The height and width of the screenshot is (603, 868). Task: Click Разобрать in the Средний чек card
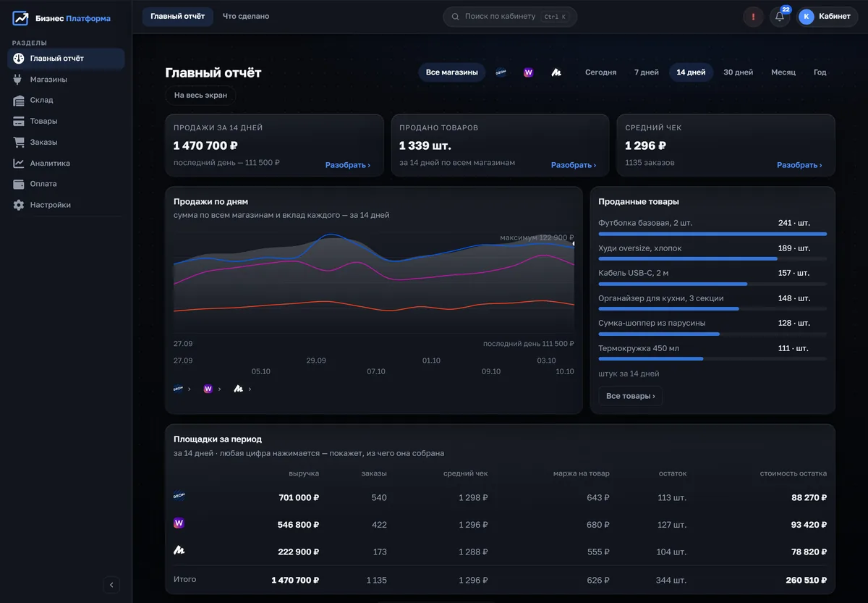[799, 165]
